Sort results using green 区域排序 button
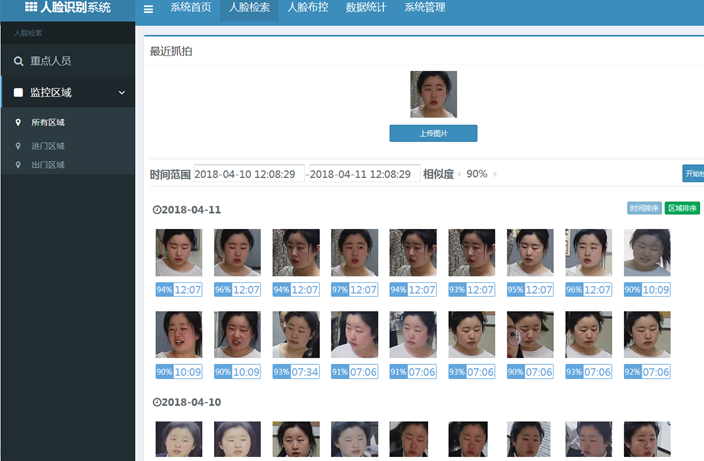Viewport: 704px width, 461px height. 682,209
